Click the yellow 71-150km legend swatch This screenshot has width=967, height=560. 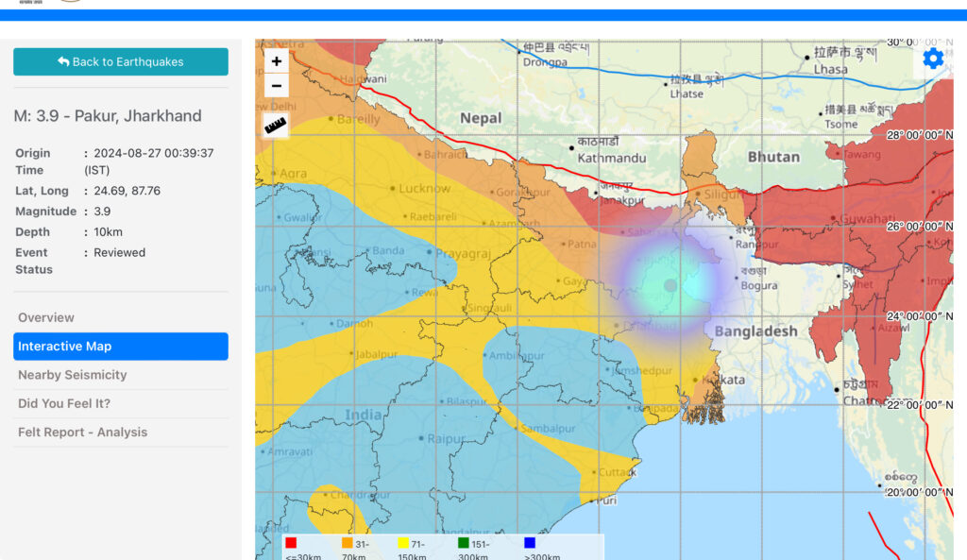[x=402, y=543]
